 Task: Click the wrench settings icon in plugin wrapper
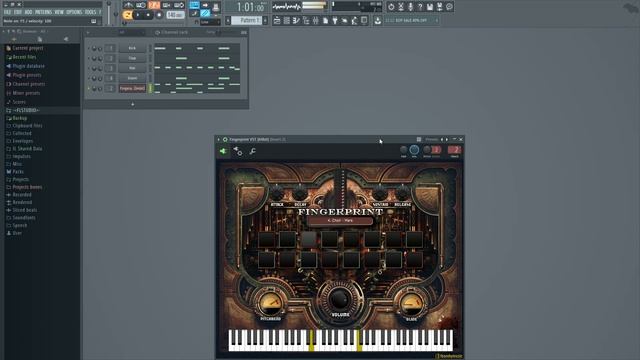pos(253,151)
